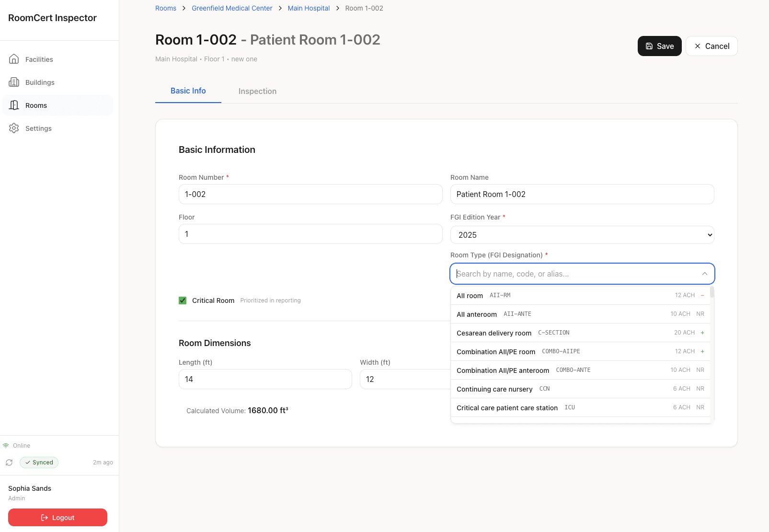Choose Combination AII/PE anteroom option

580,370
